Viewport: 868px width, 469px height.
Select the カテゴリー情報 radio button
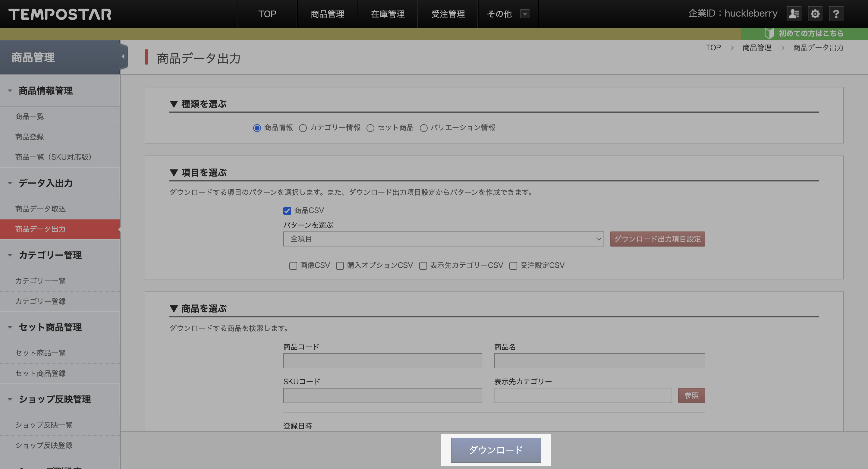pos(303,128)
